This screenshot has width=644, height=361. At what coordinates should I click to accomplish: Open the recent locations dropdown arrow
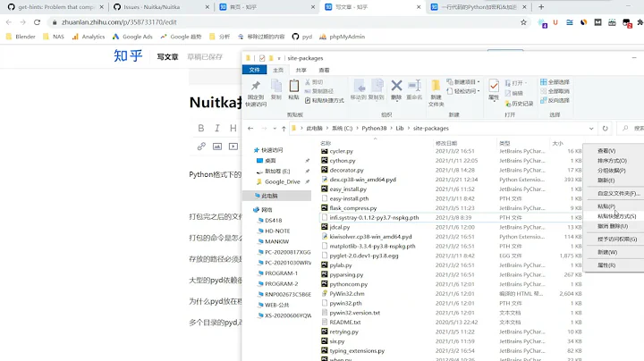point(275,129)
